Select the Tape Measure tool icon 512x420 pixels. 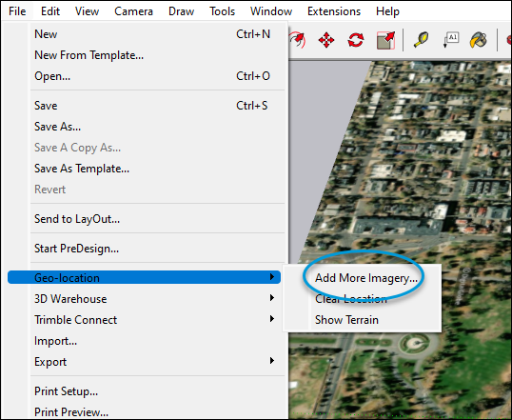click(x=422, y=40)
